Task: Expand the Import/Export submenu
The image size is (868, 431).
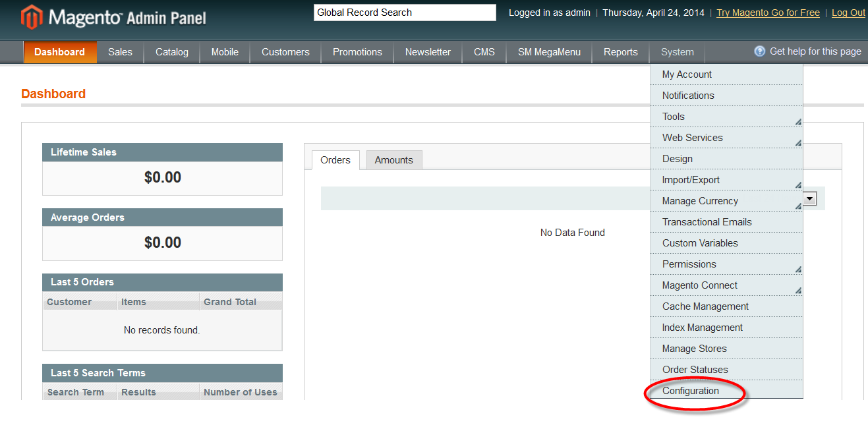Action: click(726, 180)
